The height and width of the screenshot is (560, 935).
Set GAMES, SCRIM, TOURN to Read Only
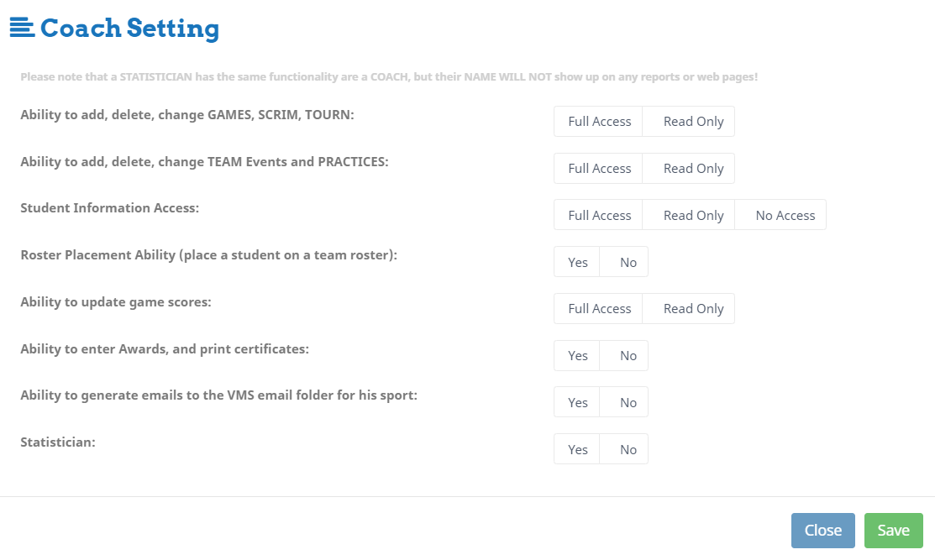(692, 122)
